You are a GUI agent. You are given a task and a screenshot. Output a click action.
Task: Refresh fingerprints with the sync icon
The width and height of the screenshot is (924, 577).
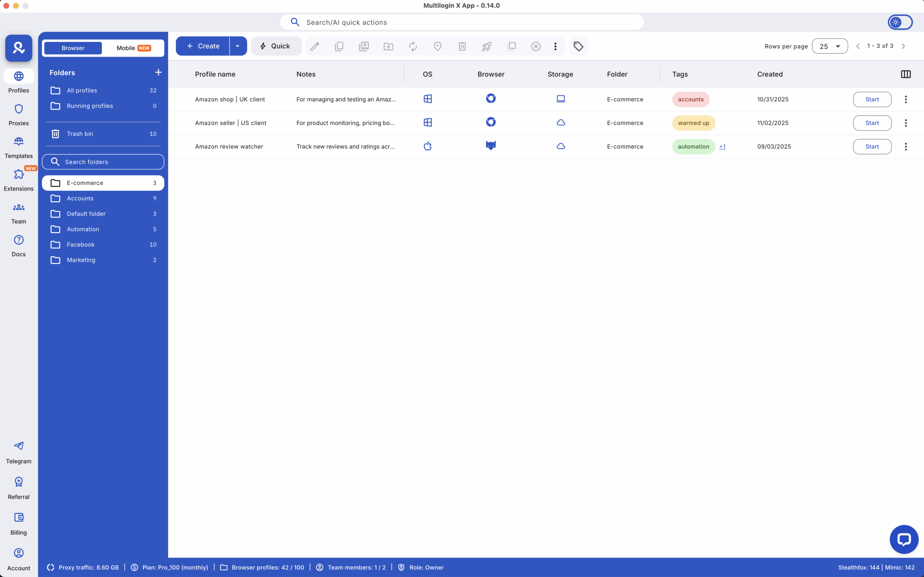click(x=413, y=46)
